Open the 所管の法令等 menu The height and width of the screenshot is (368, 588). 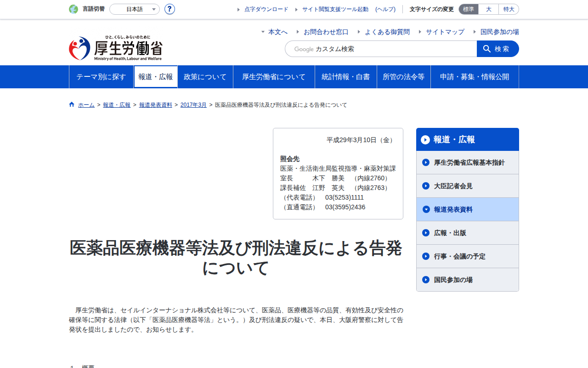tap(404, 77)
